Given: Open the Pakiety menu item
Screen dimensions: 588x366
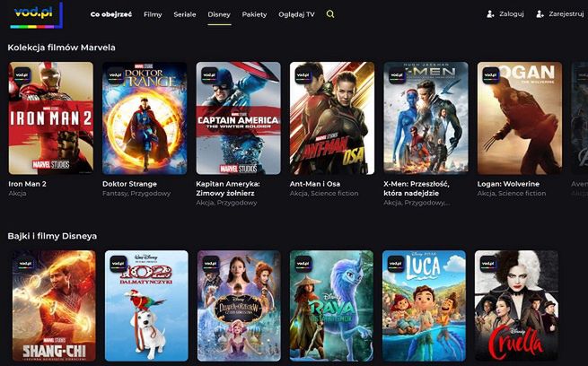Looking at the screenshot, I should (x=254, y=14).
